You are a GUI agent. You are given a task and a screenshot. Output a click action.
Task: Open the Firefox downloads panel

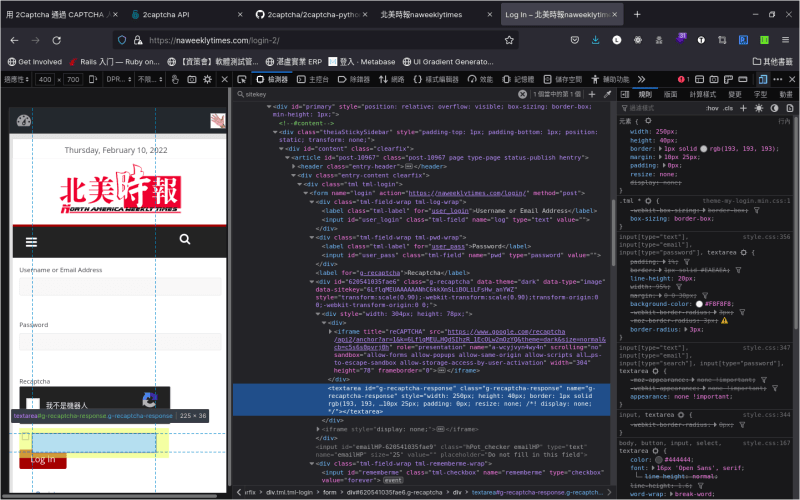click(x=595, y=40)
